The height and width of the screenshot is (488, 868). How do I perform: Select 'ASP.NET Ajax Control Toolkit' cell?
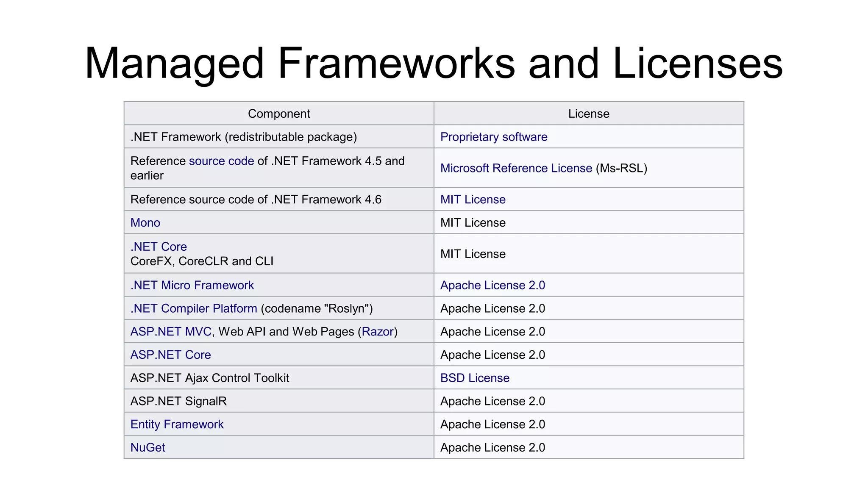click(x=279, y=378)
